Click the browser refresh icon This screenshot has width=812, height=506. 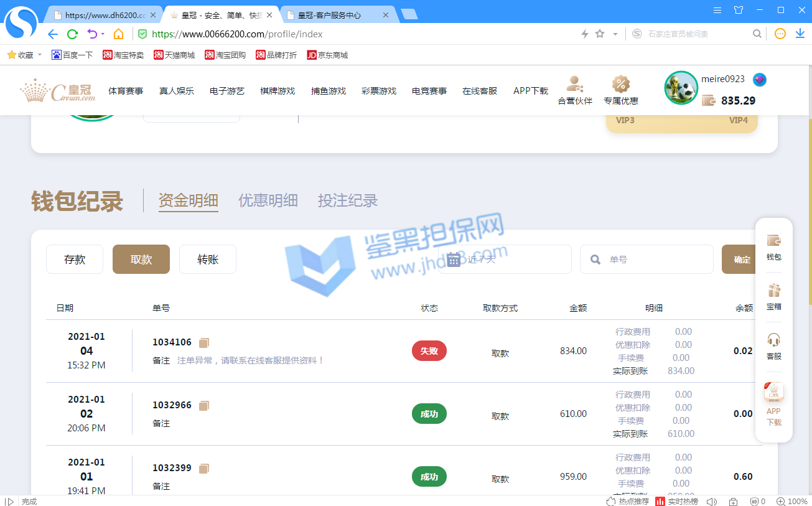click(x=72, y=34)
